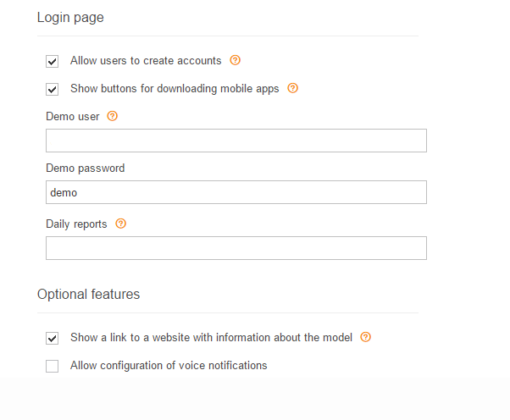Screen dimensions: 510x420
Task: Open help for Allow users to create accounts
Action: 235,60
